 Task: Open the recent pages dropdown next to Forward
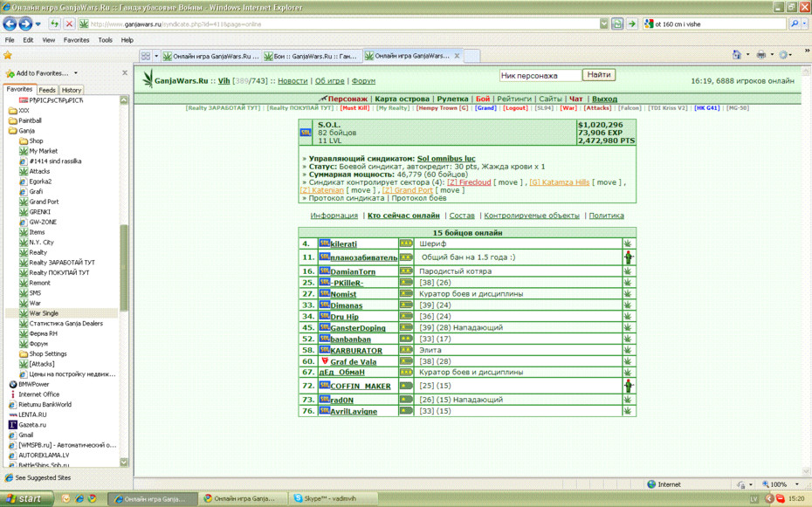(x=38, y=24)
